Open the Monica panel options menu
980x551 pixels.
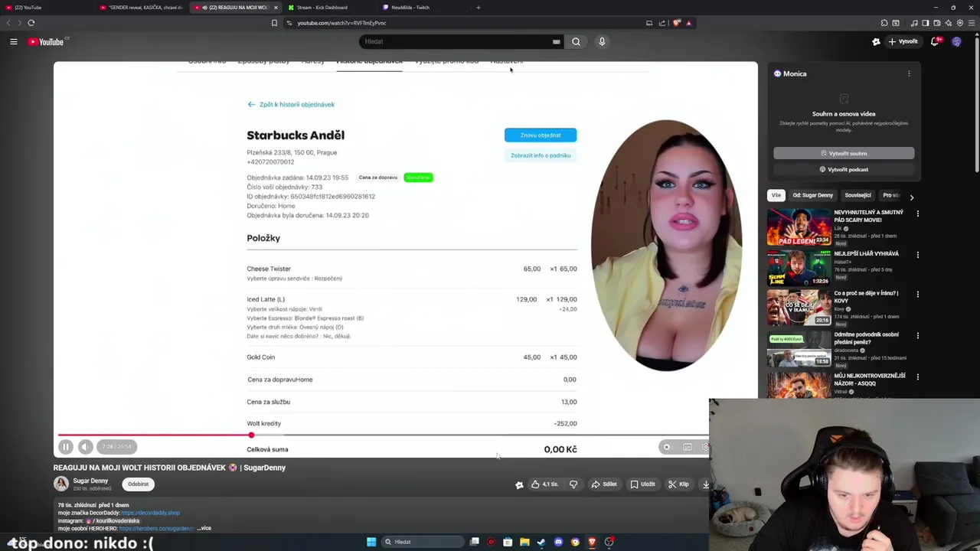click(x=909, y=73)
